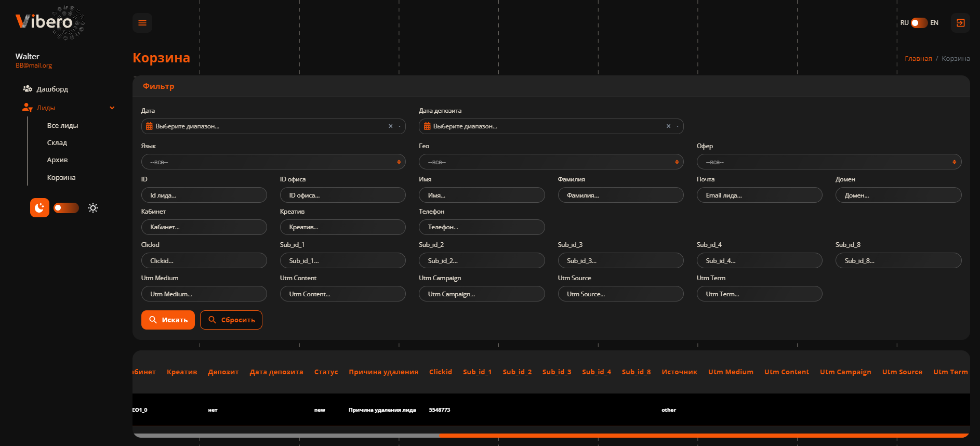This screenshot has width=980, height=446.
Task: Collapse the Лиды menu chevron
Action: [112, 108]
